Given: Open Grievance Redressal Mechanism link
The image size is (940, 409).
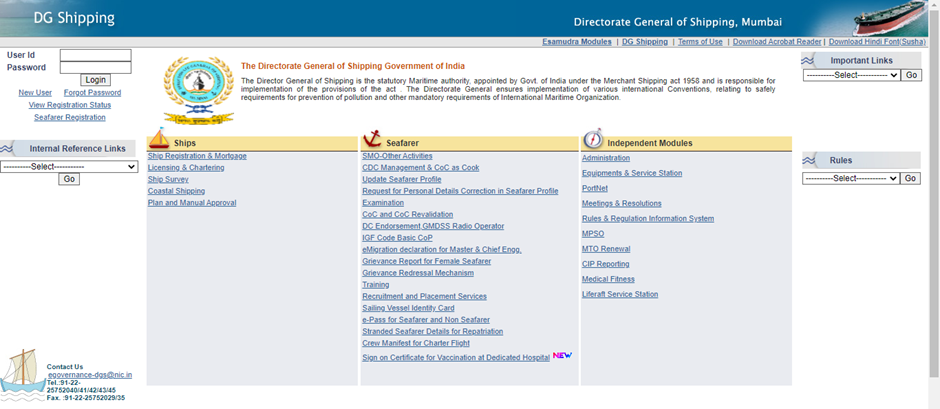Looking at the screenshot, I should coord(418,273).
